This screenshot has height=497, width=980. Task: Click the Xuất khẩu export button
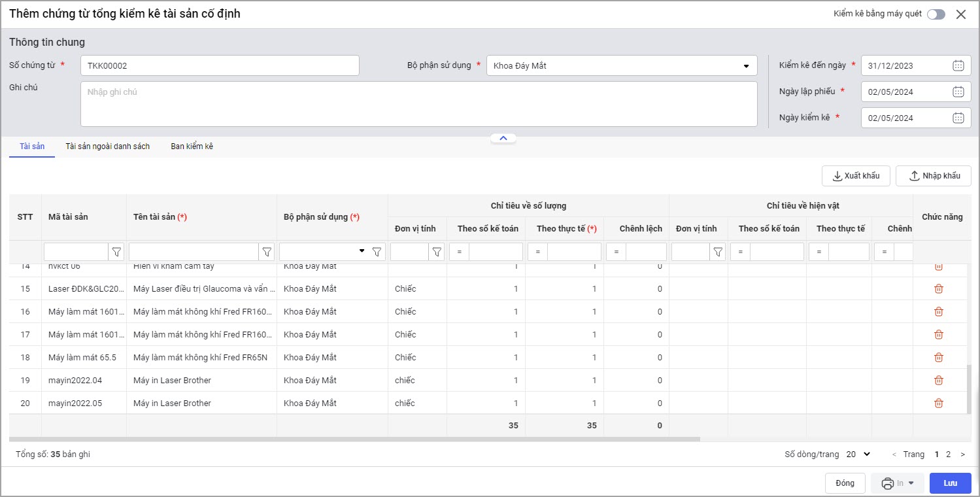coord(855,176)
